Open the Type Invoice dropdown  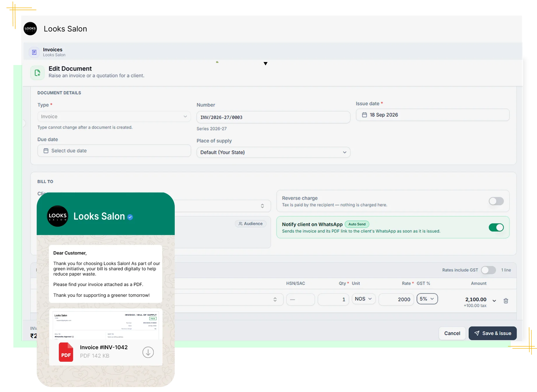pos(114,116)
